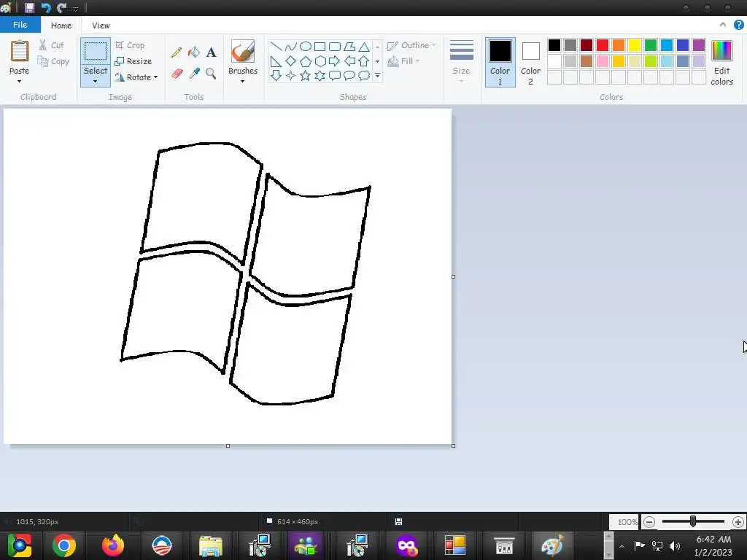Image resolution: width=747 pixels, height=560 pixels.
Task: Click the canvas bottom-right corner handle
Action: pos(454,446)
